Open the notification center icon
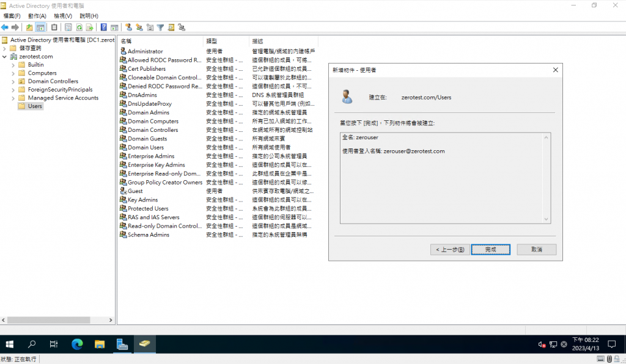 tap(611, 344)
